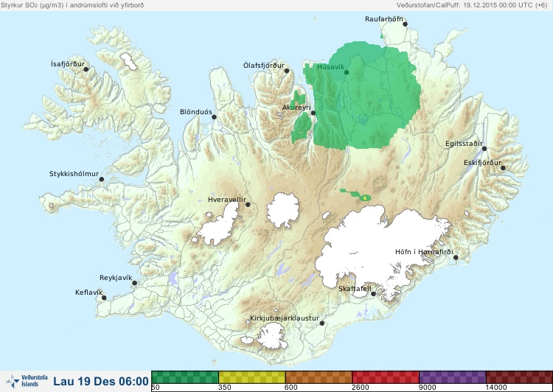Click the Egilsstaðir label

click(464, 144)
